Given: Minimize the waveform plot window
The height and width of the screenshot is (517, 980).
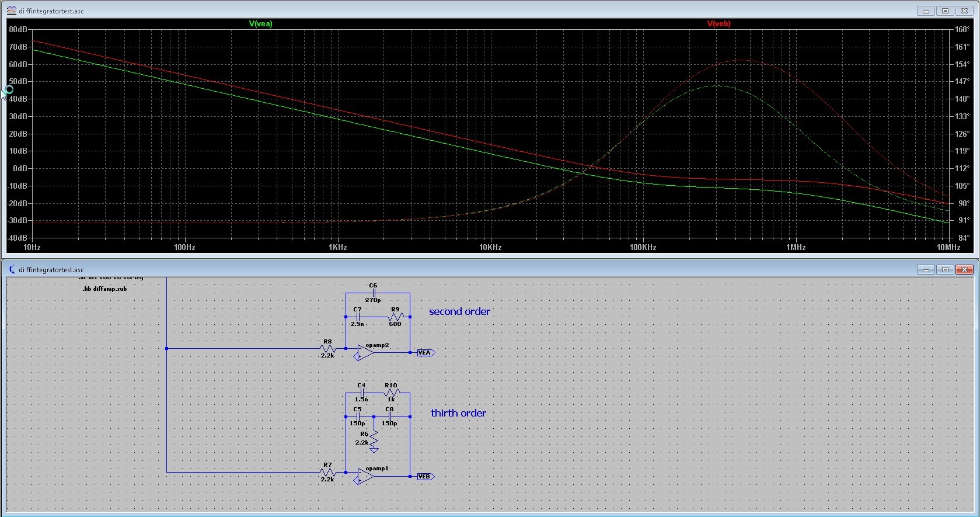Looking at the screenshot, I should [925, 11].
